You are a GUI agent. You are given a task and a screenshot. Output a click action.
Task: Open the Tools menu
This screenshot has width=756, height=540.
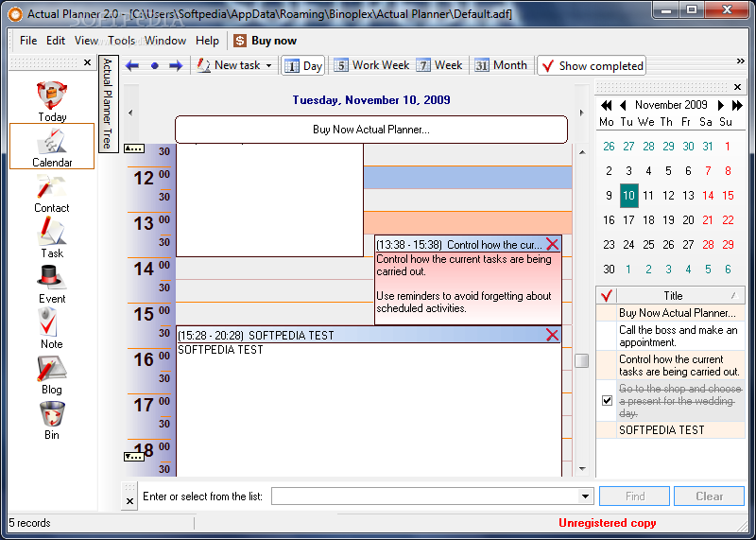coord(121,41)
